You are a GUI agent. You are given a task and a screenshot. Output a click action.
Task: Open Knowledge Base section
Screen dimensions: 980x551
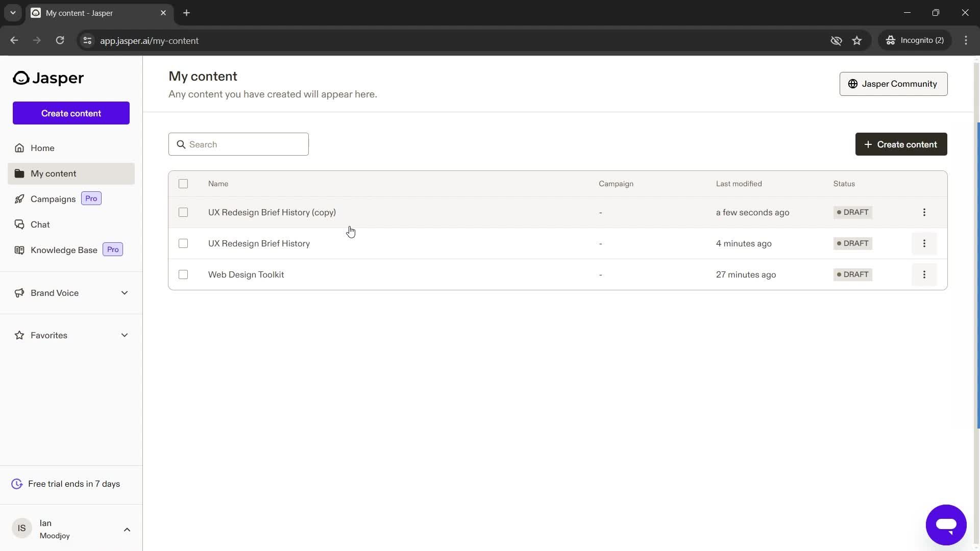[64, 249]
